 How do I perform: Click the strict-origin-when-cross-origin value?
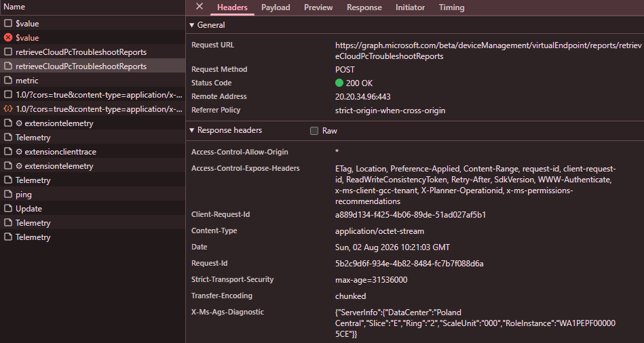(x=390, y=110)
